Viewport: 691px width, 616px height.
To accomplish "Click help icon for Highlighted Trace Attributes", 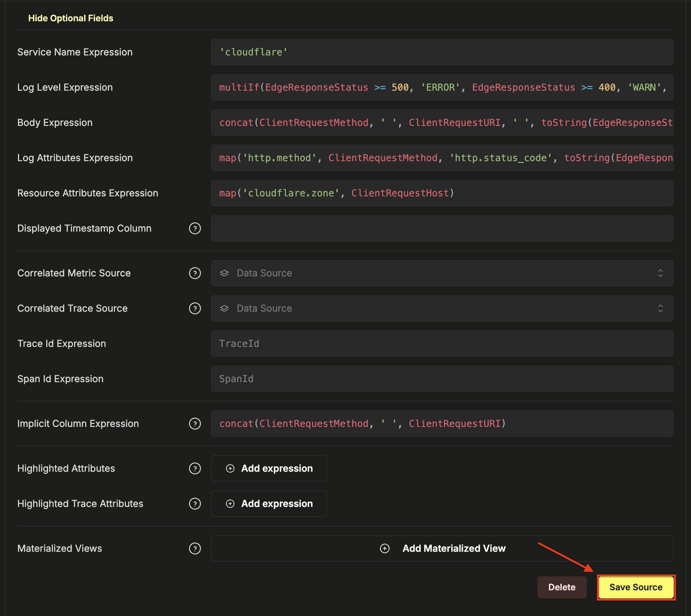I will pos(195,504).
